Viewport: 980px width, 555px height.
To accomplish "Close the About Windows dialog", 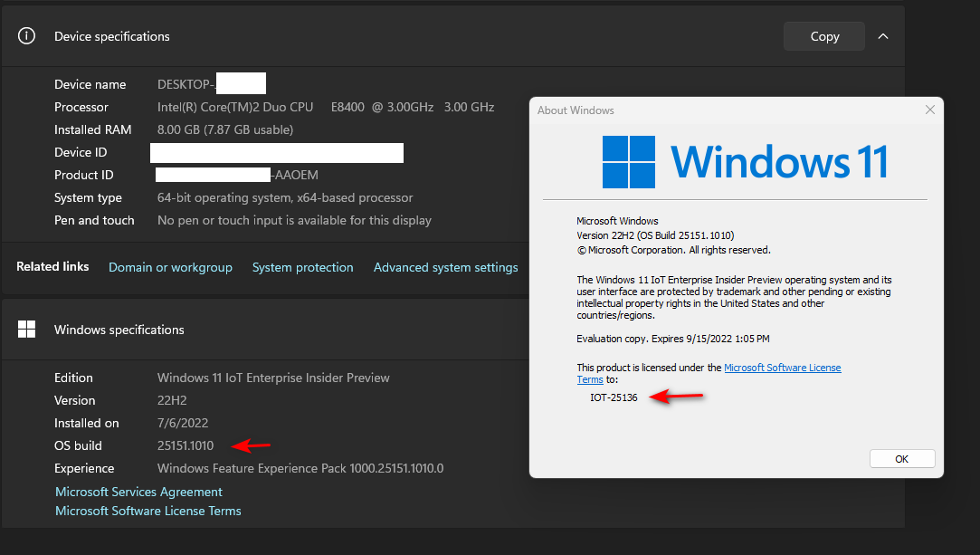I will click(x=930, y=110).
